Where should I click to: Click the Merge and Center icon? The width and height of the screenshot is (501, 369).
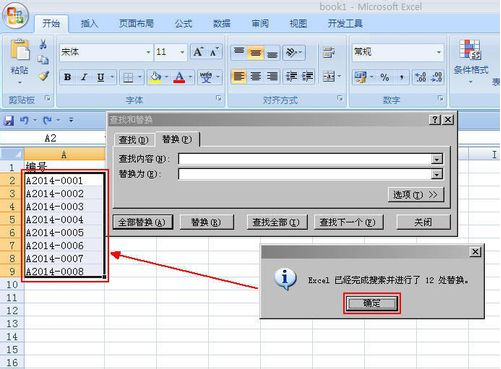329,77
